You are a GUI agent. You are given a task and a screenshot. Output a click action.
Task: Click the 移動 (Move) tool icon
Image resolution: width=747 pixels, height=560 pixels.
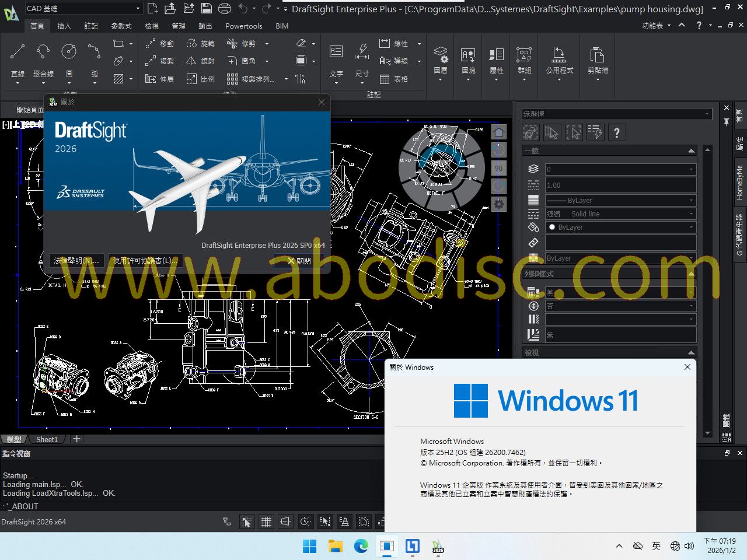pyautogui.click(x=151, y=44)
